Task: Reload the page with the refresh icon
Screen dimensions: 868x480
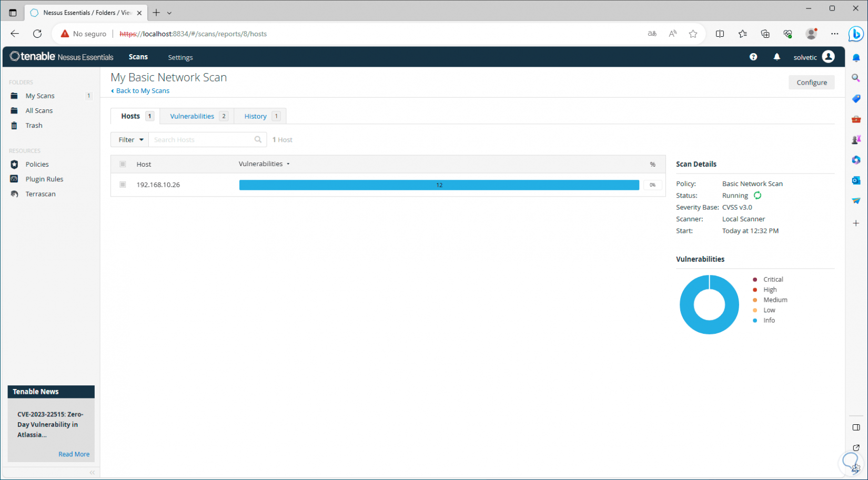Action: 37,34
